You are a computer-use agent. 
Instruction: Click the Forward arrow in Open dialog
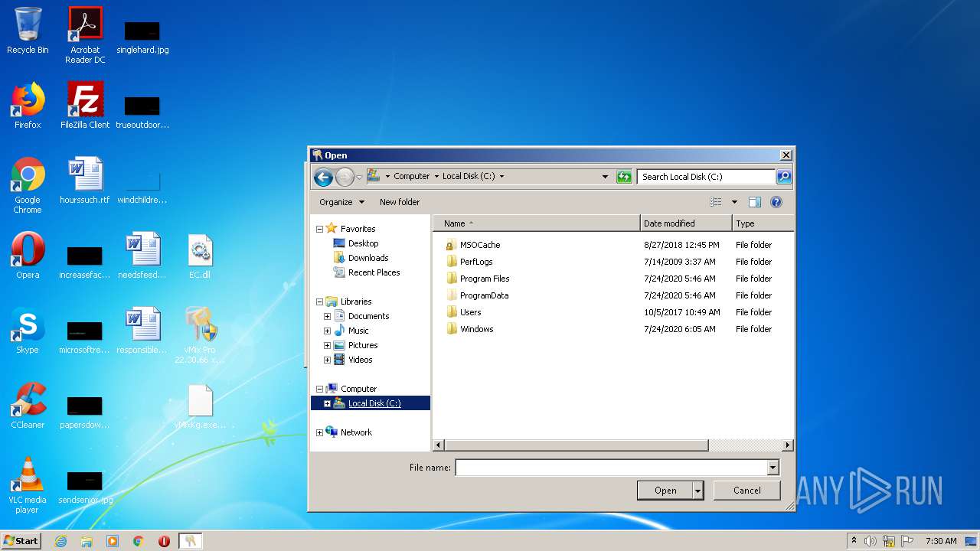point(345,178)
